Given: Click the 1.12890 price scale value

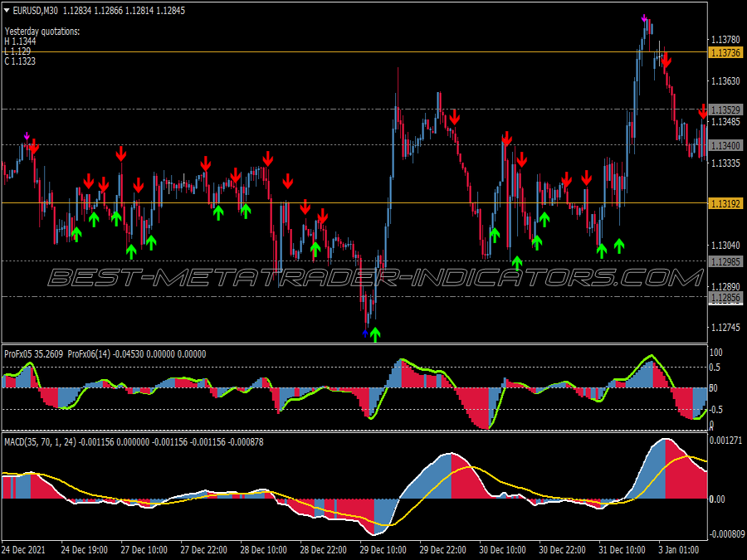Looking at the screenshot, I should point(725,287).
